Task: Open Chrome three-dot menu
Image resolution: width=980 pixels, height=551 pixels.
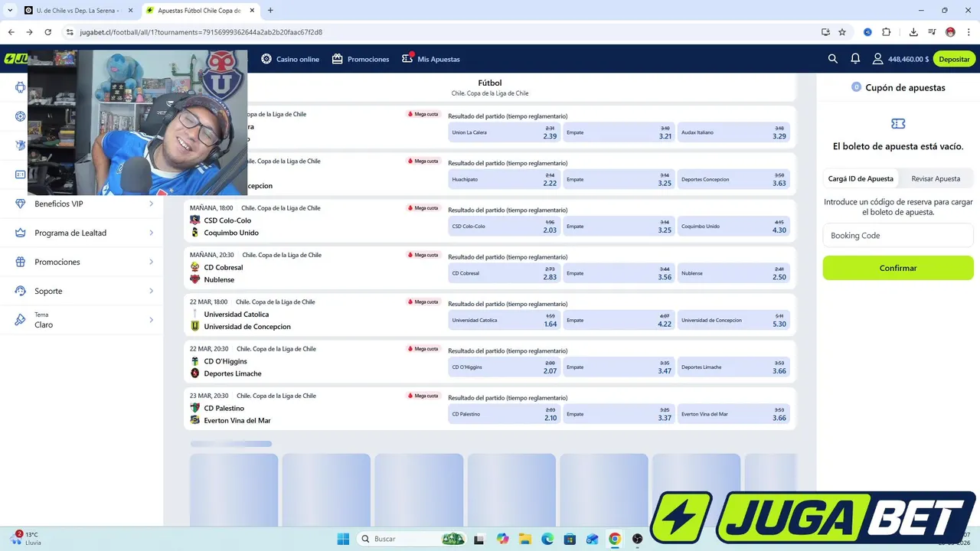Action: pos(969,32)
